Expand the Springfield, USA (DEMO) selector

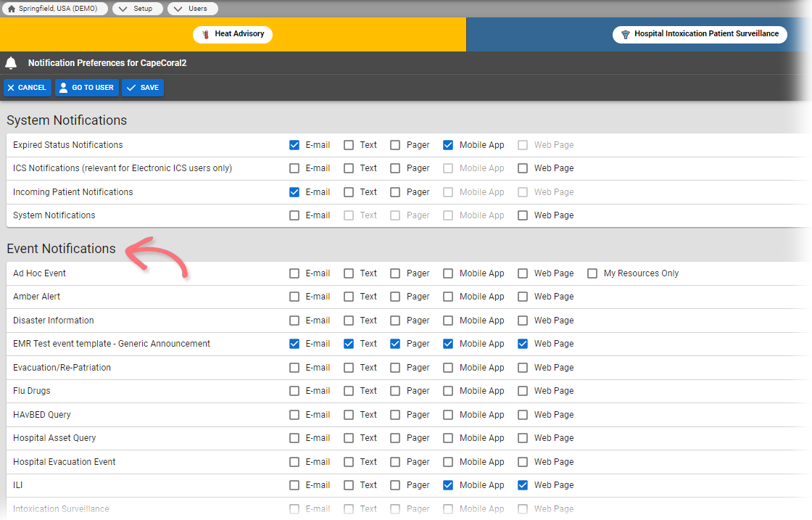click(54, 8)
